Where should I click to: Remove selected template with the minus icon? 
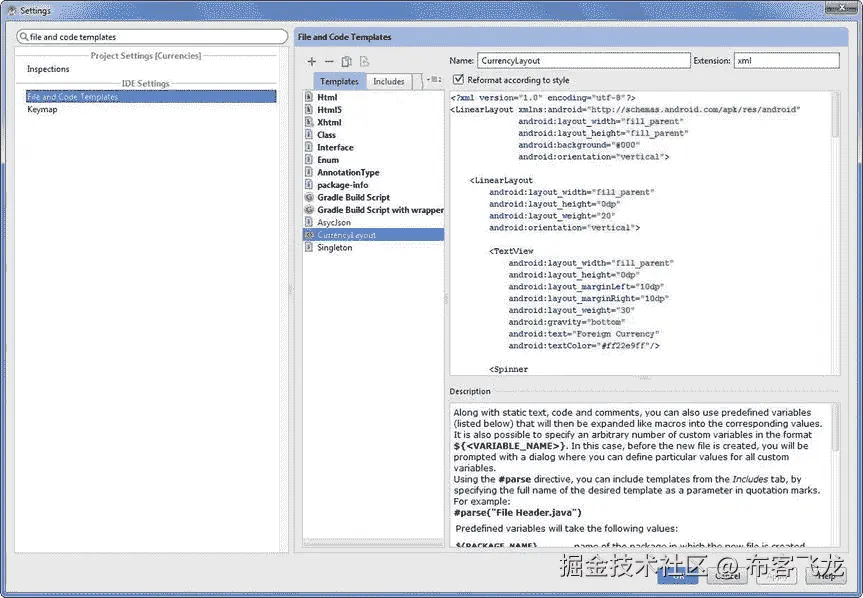(x=330, y=61)
